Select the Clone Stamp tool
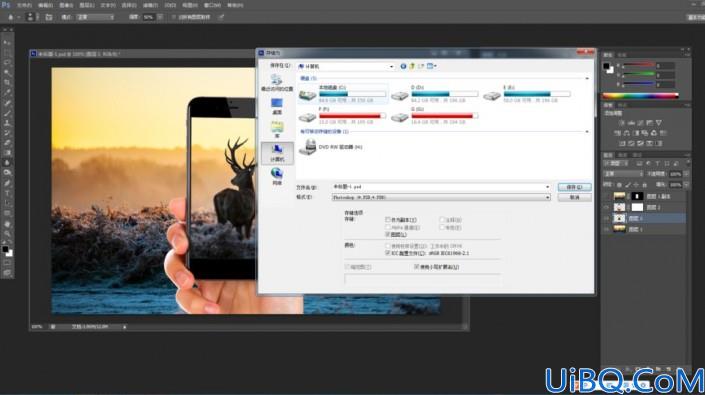 coord(7,123)
